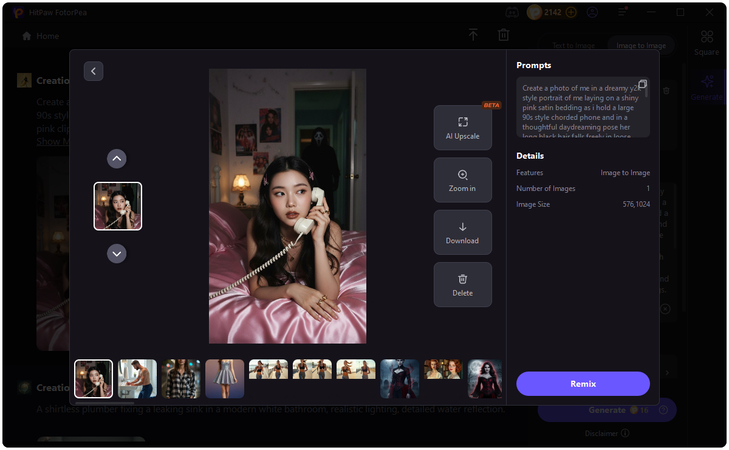Click the Generate sparkle icon in sidebar

(707, 82)
